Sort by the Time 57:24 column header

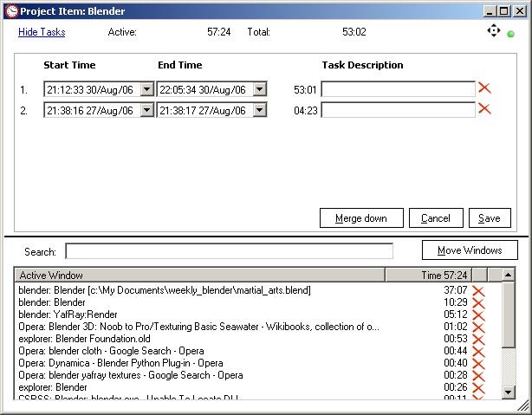(428, 275)
